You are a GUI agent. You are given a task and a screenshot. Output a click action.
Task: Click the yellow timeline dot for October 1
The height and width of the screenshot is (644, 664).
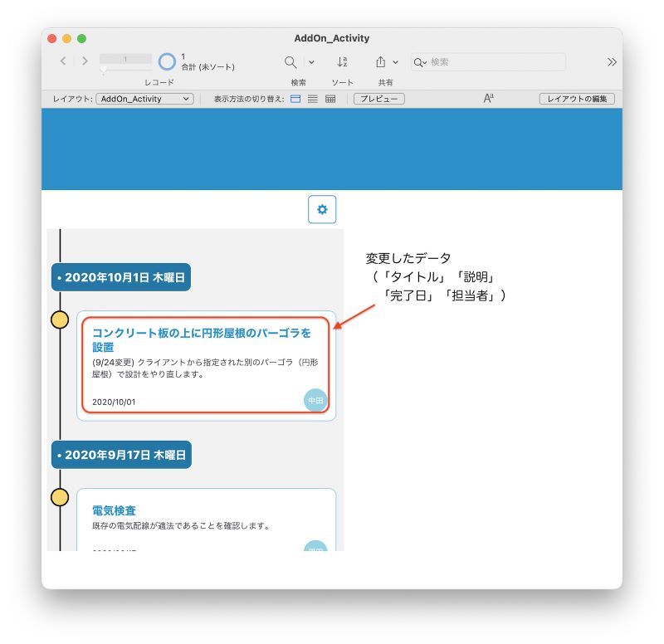click(60, 320)
